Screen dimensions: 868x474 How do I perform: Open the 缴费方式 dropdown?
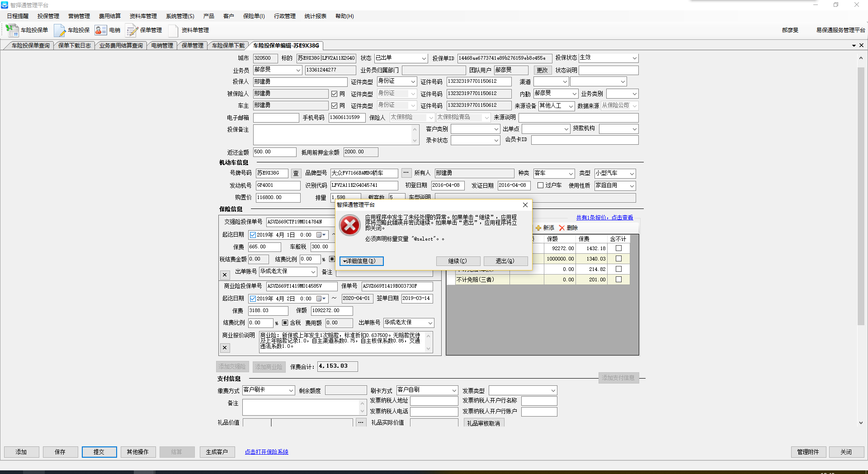(x=291, y=390)
